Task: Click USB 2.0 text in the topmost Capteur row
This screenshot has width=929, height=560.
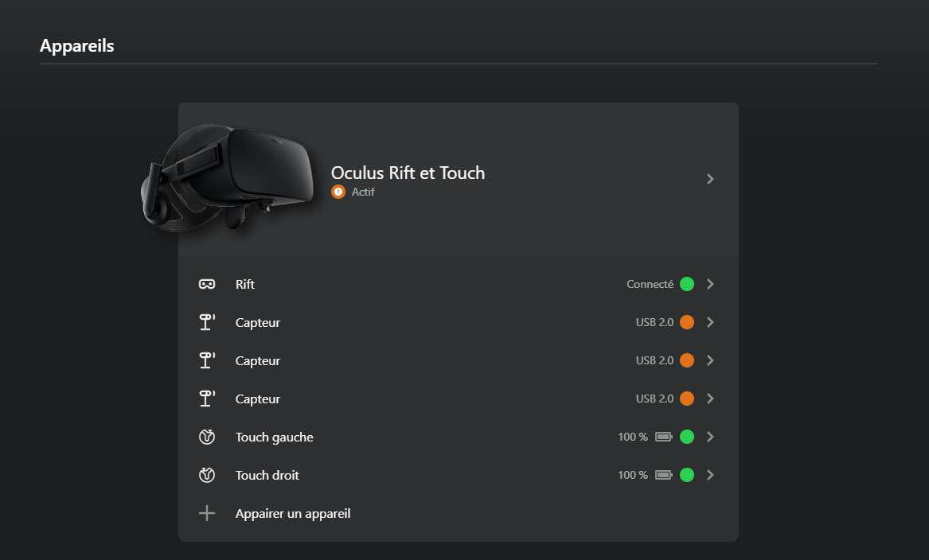Action: coord(654,322)
